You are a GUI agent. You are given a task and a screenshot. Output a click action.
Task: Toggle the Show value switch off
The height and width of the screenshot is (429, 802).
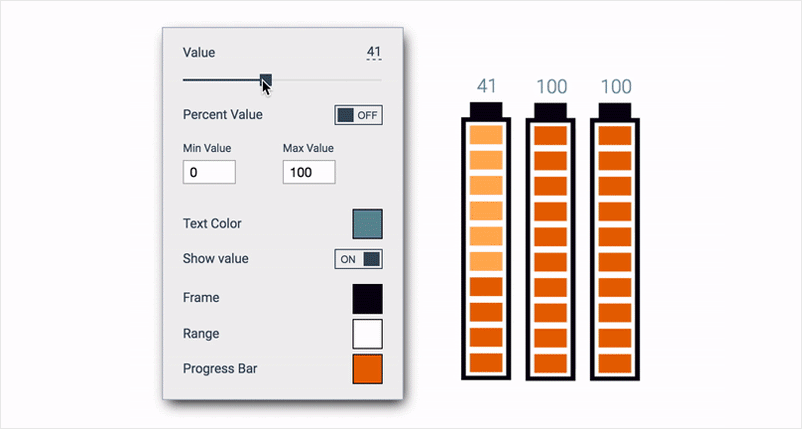(358, 259)
